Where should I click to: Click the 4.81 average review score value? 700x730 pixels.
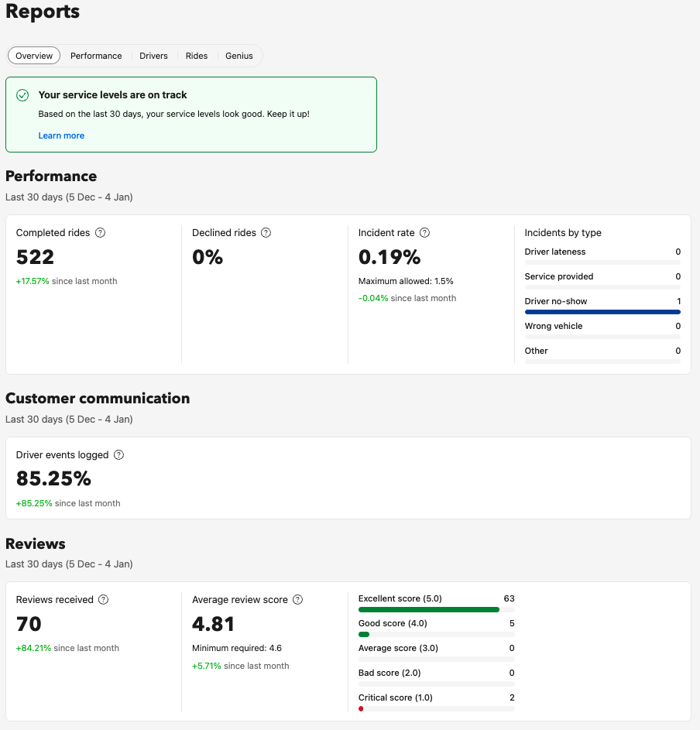pyautogui.click(x=213, y=624)
